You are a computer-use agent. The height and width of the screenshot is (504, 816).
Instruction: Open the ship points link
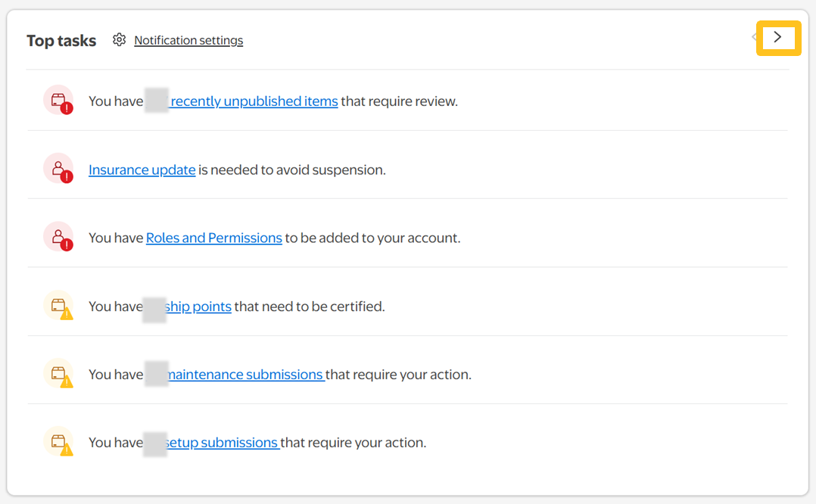(198, 306)
